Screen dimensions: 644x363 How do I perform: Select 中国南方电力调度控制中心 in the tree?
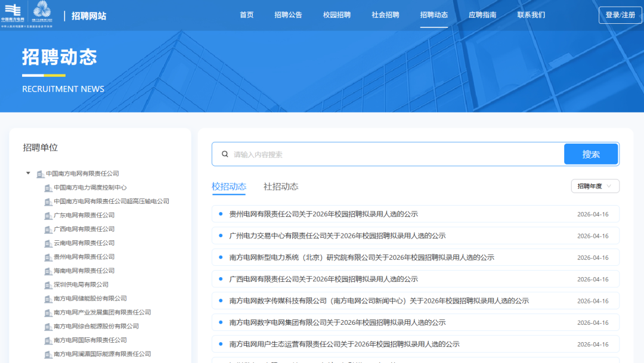tap(90, 188)
